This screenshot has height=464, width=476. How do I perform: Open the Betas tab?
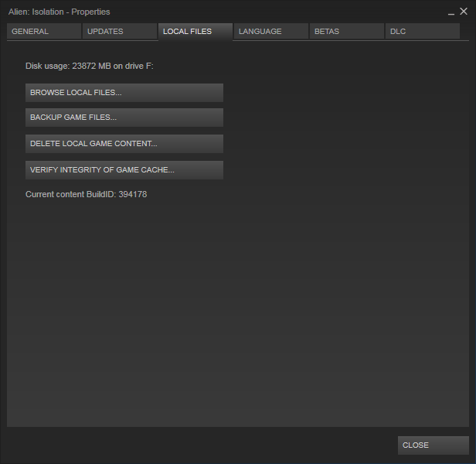(347, 31)
